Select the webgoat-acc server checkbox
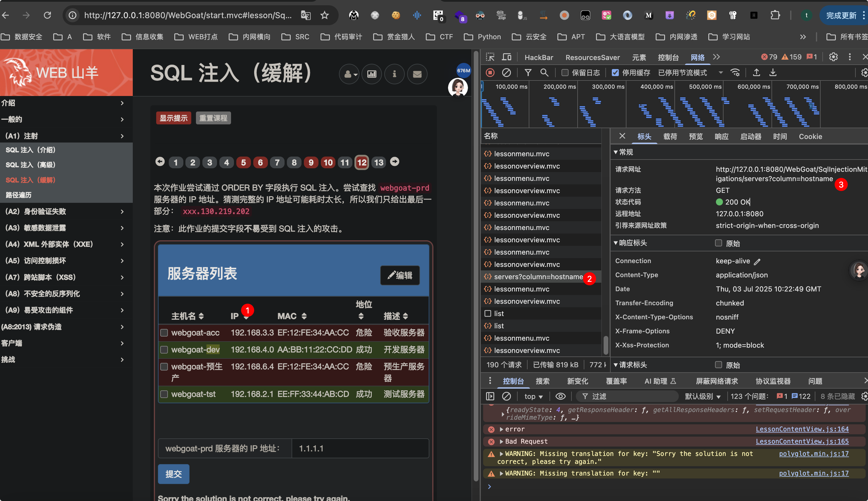This screenshot has width=868, height=501. click(x=164, y=333)
